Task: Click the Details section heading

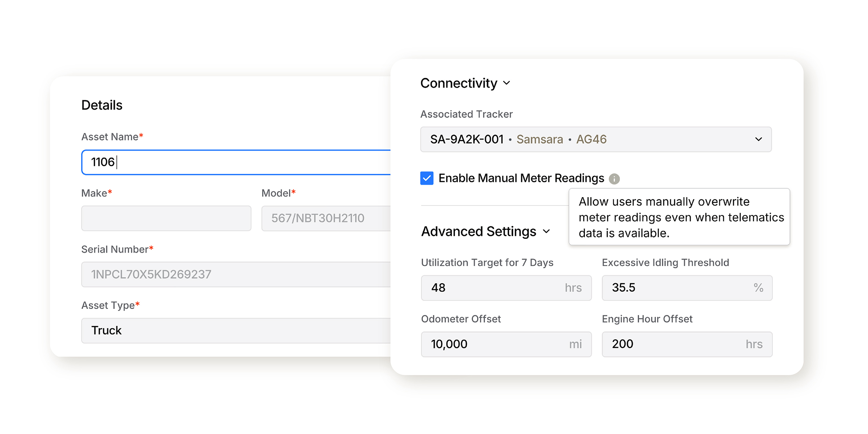Action: coord(102,105)
